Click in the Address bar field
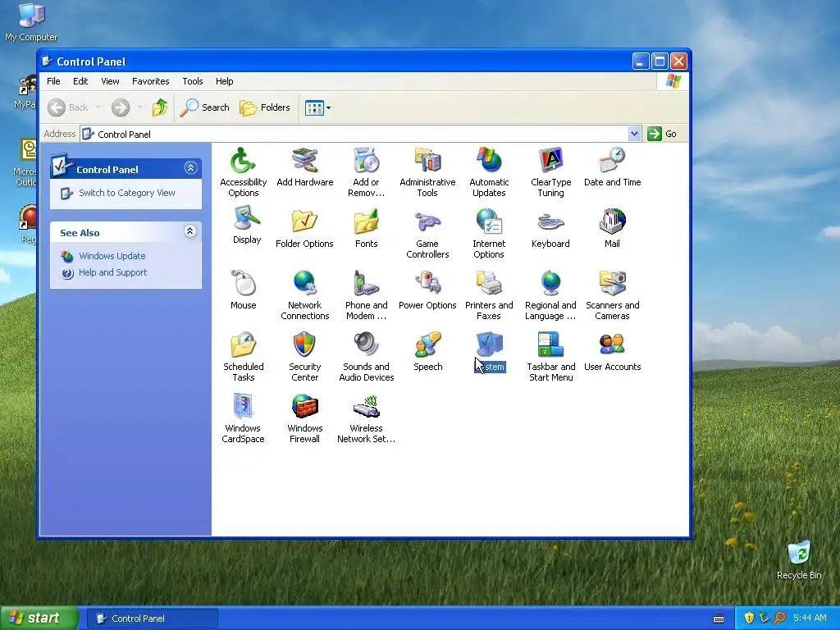Viewport: 840px width, 630px height. 354,134
